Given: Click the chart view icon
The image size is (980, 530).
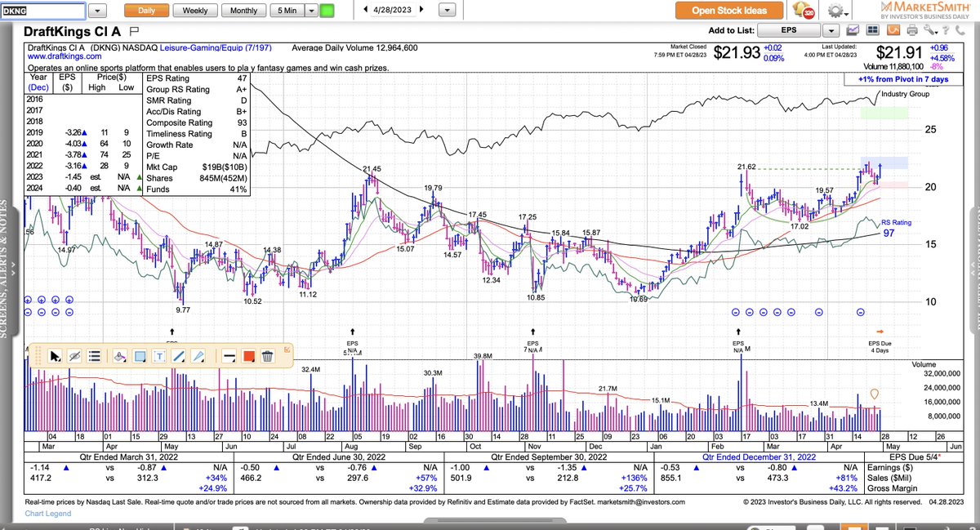Looking at the screenshot, I should tap(853, 30).
